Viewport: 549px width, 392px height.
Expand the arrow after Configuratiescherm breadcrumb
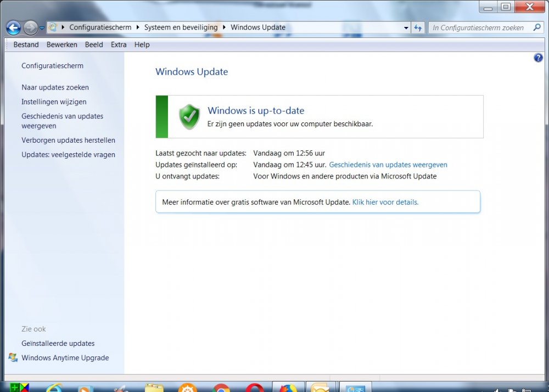pyautogui.click(x=138, y=27)
